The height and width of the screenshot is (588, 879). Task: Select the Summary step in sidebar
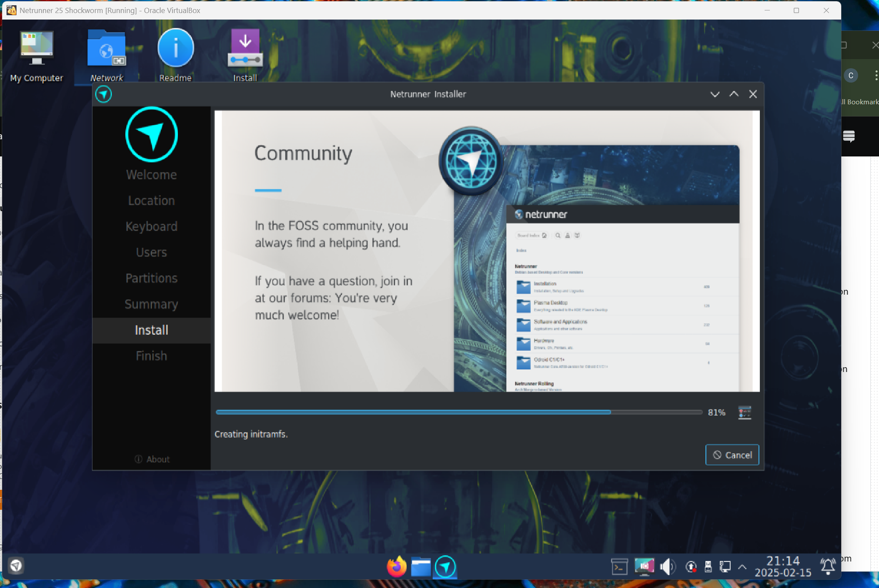pos(151,304)
